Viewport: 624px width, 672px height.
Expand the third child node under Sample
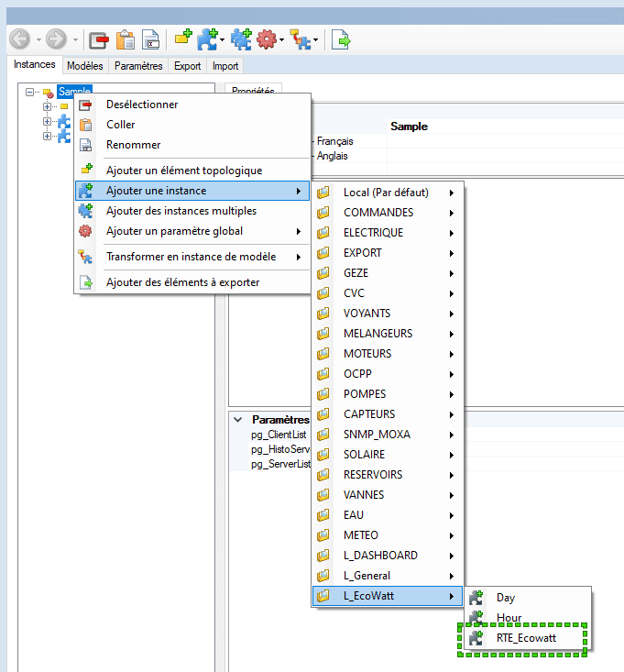point(47,136)
